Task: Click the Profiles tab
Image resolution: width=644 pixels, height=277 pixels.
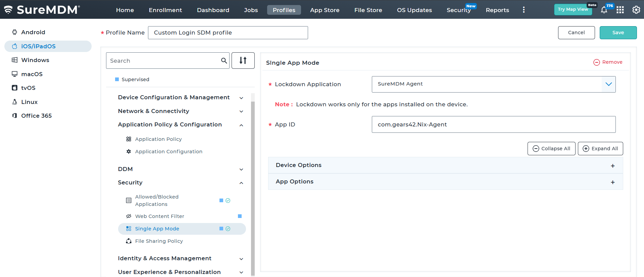Action: coord(284,10)
